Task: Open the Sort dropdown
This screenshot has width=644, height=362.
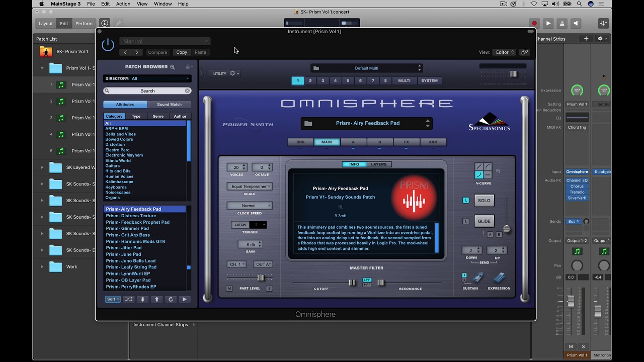Action: click(x=113, y=299)
